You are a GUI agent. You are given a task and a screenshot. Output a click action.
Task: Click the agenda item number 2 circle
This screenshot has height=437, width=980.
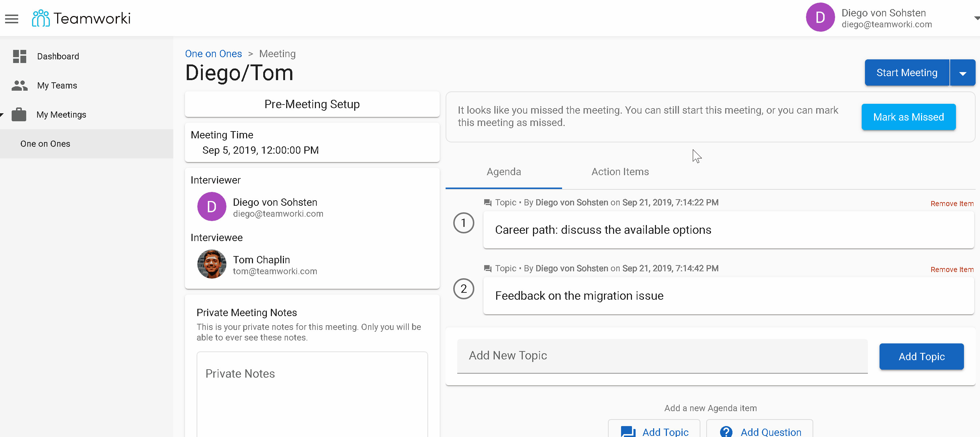(x=463, y=289)
